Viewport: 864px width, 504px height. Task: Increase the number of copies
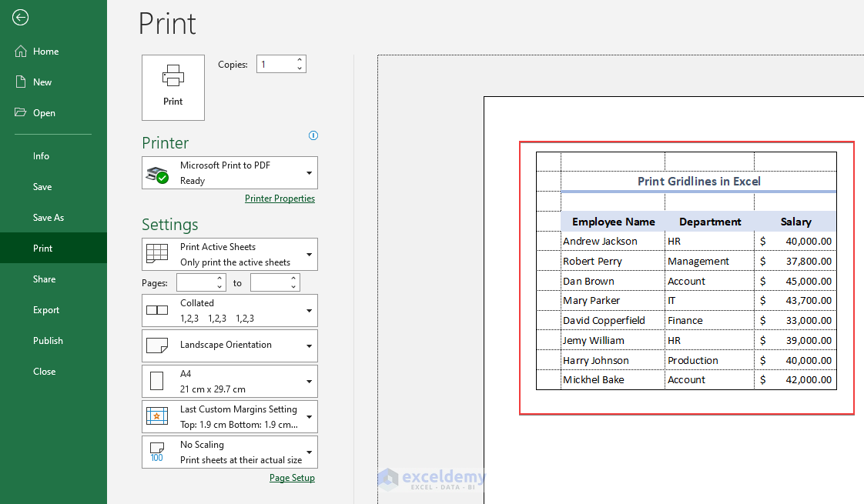tap(300, 59)
